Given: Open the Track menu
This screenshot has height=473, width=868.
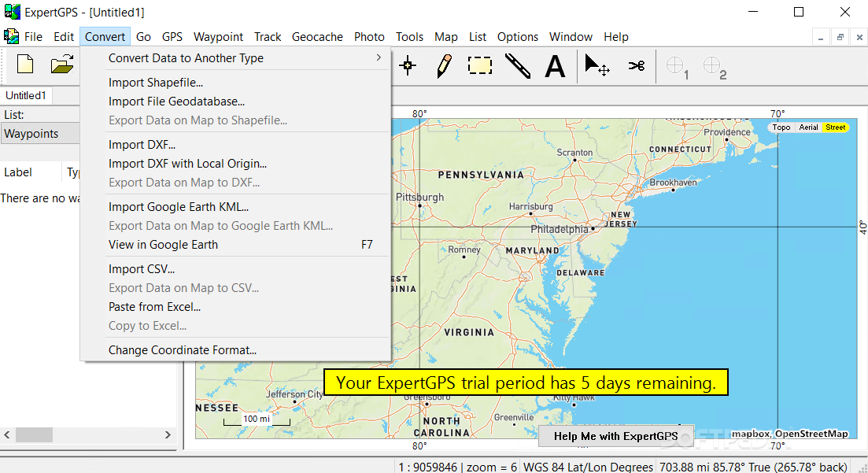Looking at the screenshot, I should click(x=268, y=36).
